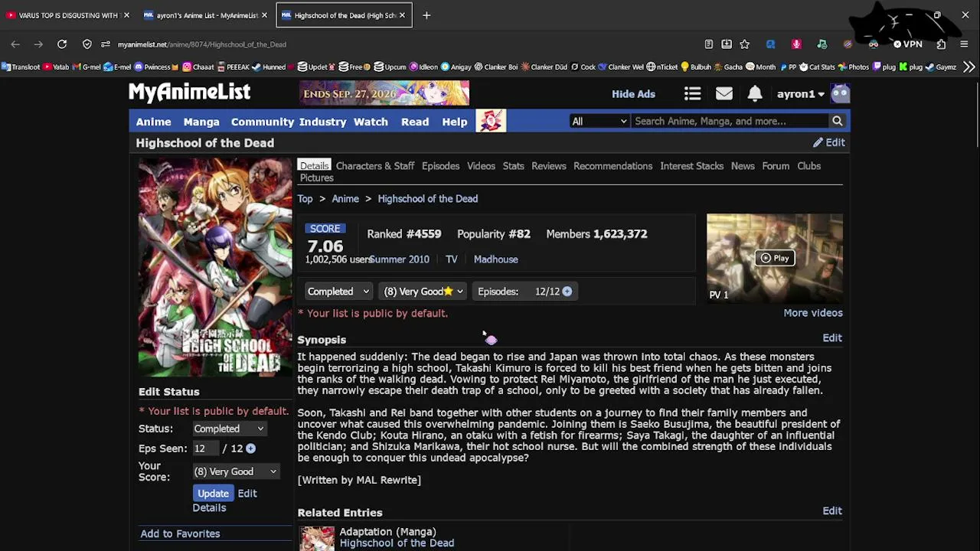
Task: Open the Gacha bookmark
Action: click(727, 67)
